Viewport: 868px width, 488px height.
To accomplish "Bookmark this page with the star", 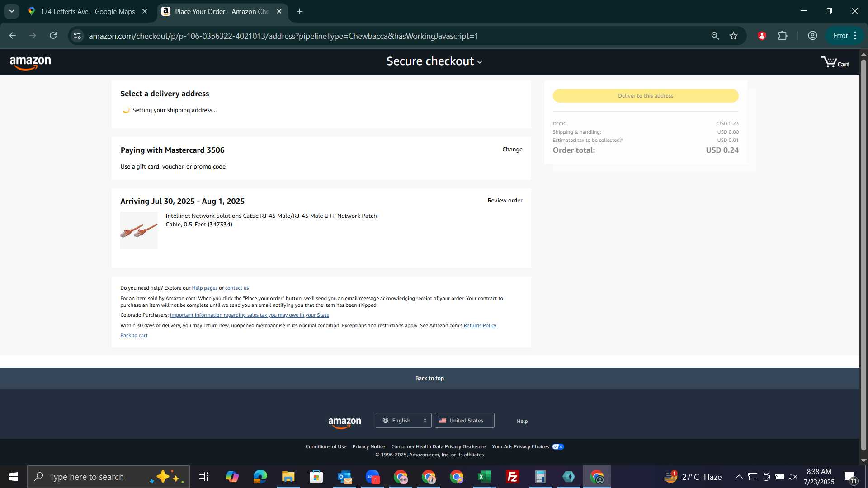I will 733,36.
